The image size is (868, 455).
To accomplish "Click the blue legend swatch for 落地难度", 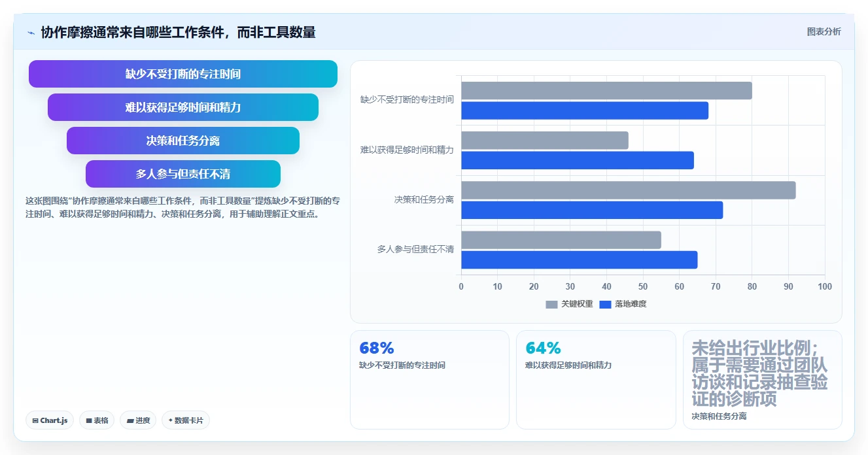I will point(606,304).
